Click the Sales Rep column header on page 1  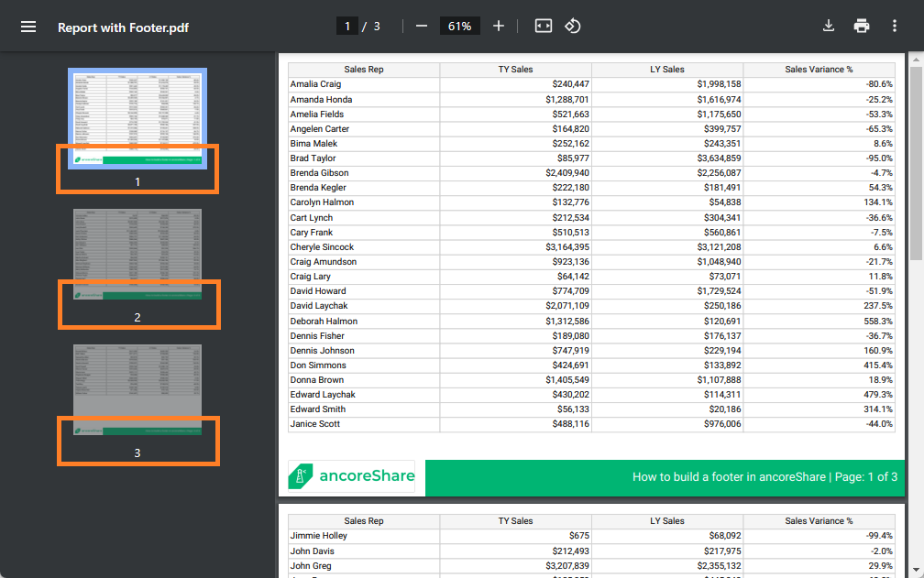(x=364, y=70)
